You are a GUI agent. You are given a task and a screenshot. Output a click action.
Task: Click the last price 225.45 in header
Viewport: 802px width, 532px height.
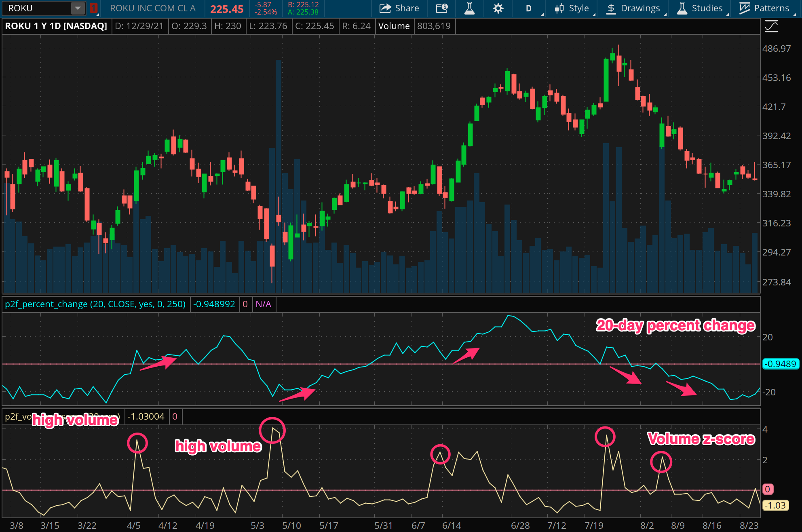click(x=227, y=9)
